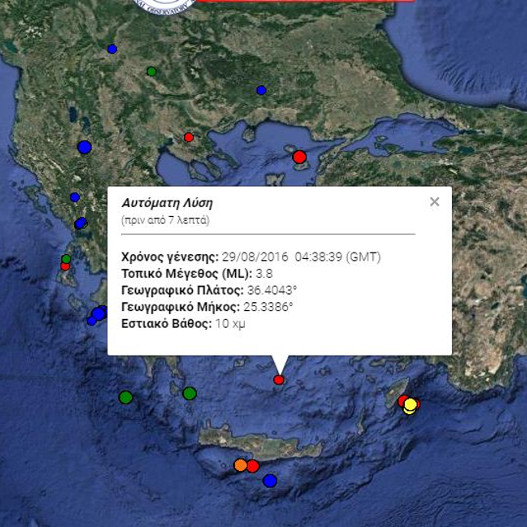Screen dimensions: 527x527
Task: Click the red marker near Thessaloniki
Action: (189, 137)
